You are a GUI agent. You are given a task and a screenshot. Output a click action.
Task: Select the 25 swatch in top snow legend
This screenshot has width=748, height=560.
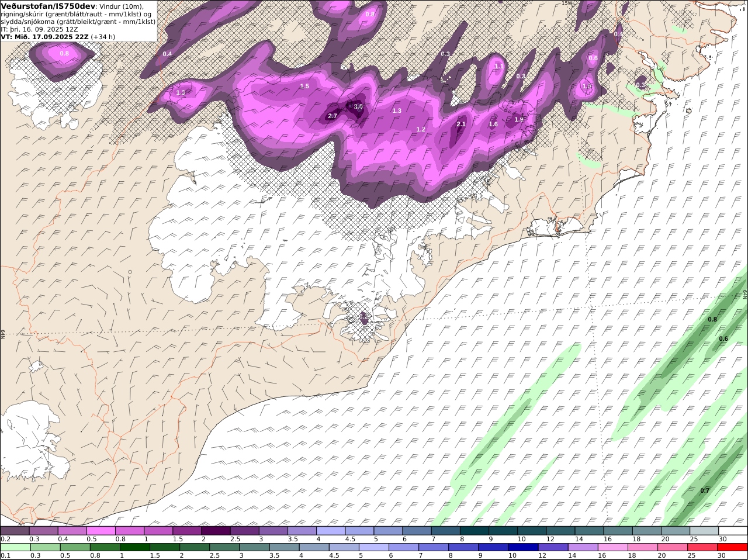[x=704, y=531]
